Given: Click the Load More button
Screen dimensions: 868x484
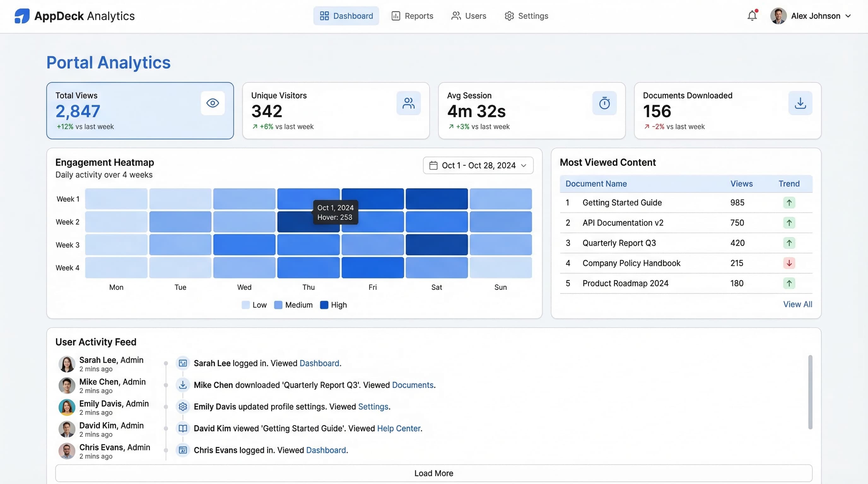Looking at the screenshot, I should 434,473.
